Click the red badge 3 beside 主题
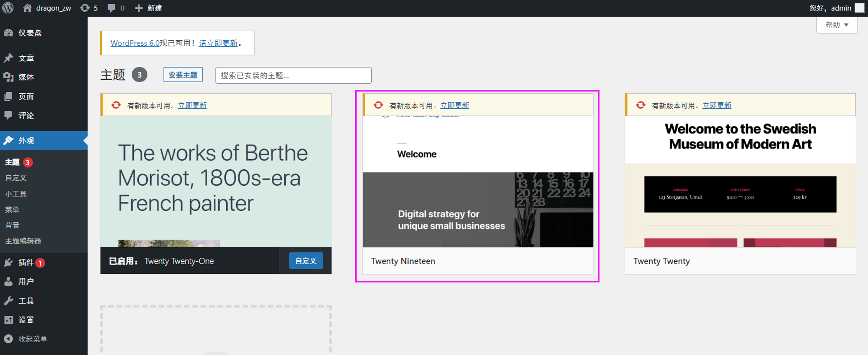Screen dimensions: 868x355 (x=28, y=162)
